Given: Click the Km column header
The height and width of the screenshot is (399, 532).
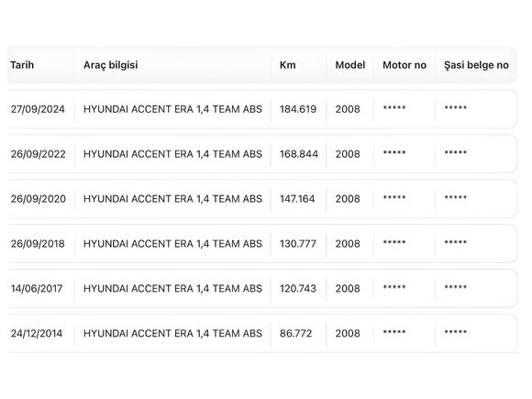Looking at the screenshot, I should click(287, 65).
